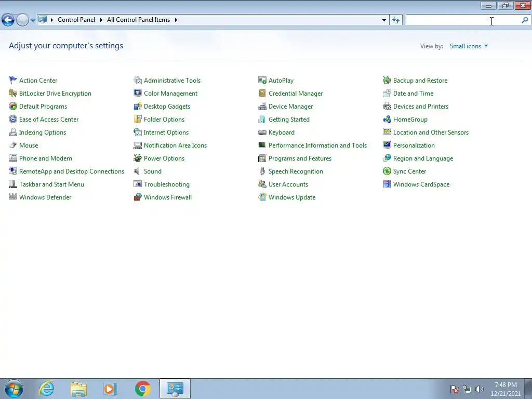This screenshot has width=532, height=399.
Task: Open the Folder Options icon
Action: pyautogui.click(x=137, y=119)
